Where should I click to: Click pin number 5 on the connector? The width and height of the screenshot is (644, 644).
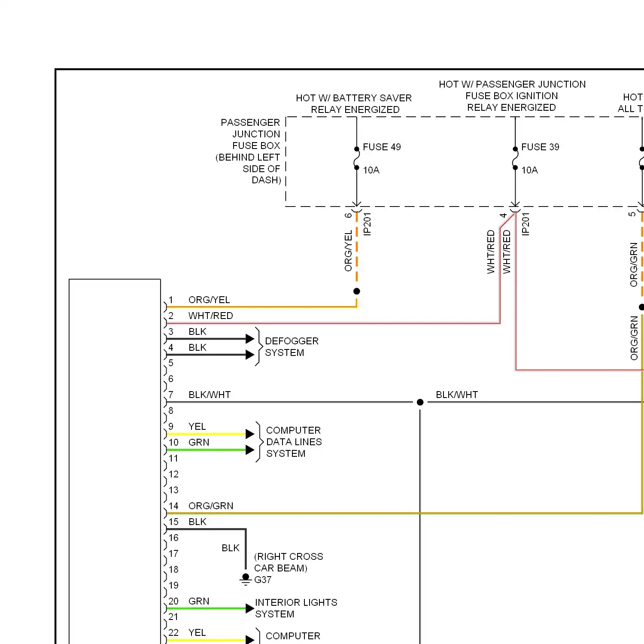[x=171, y=363]
